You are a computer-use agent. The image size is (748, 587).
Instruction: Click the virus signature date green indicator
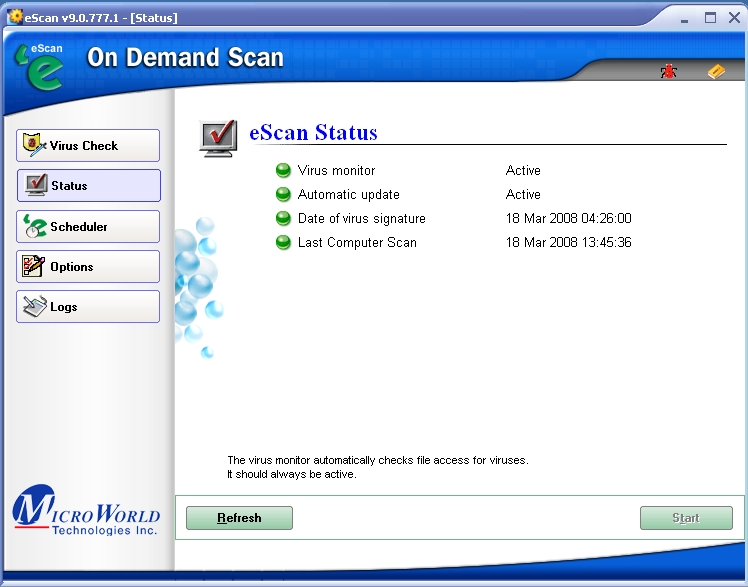click(x=283, y=219)
